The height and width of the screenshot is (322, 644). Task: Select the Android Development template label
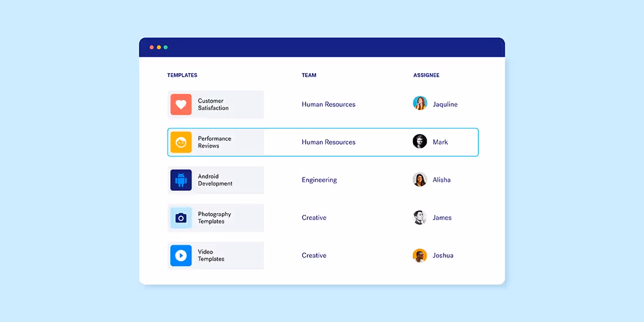tap(215, 180)
